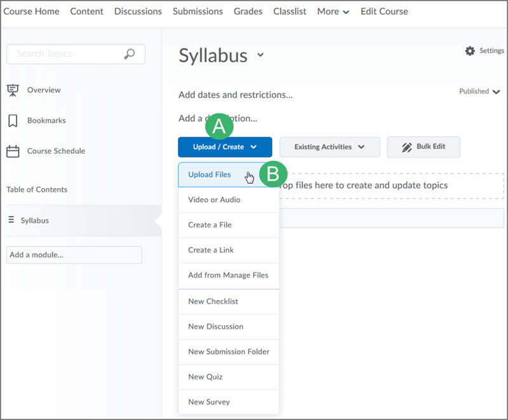508x420 pixels.
Task: Open the Syllabus title dropdown chevron
Action: [x=260, y=55]
